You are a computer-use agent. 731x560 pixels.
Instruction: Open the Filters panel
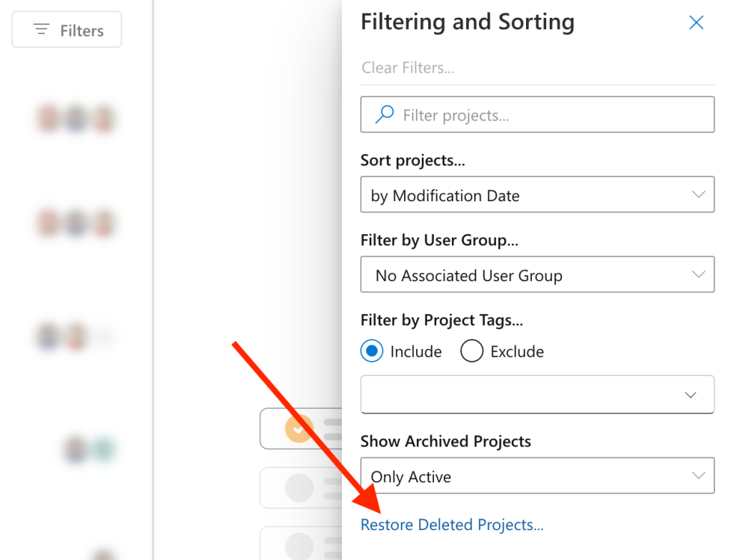coord(66,29)
